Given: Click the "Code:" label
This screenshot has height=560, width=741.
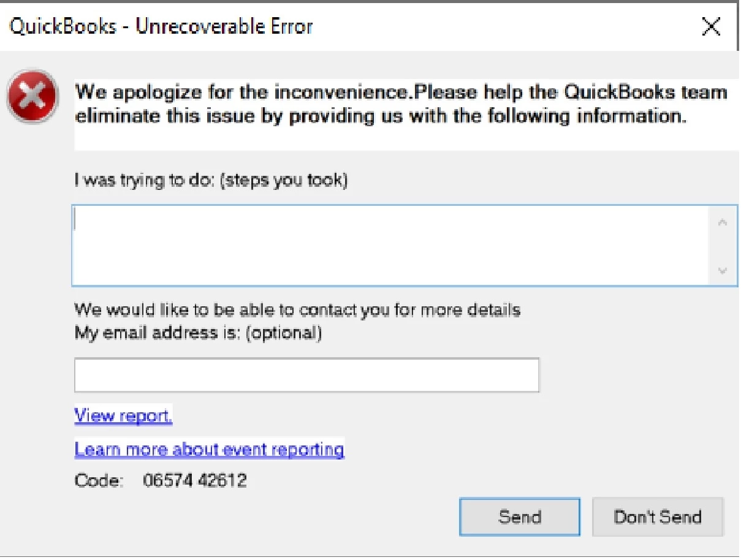Looking at the screenshot, I should pyautogui.click(x=99, y=480).
